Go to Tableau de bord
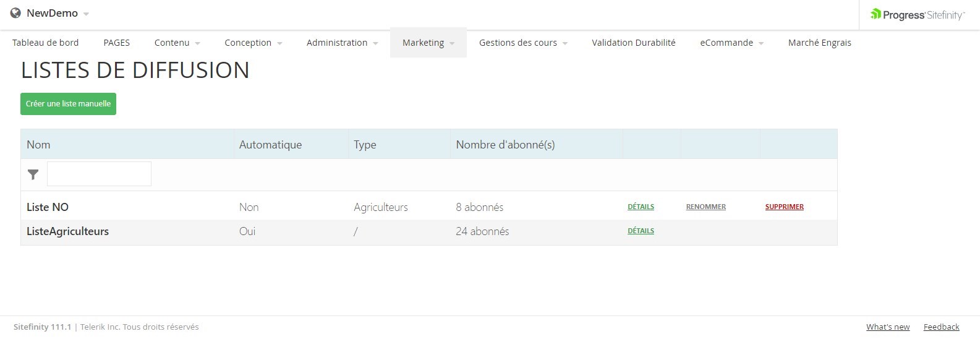 (x=46, y=43)
